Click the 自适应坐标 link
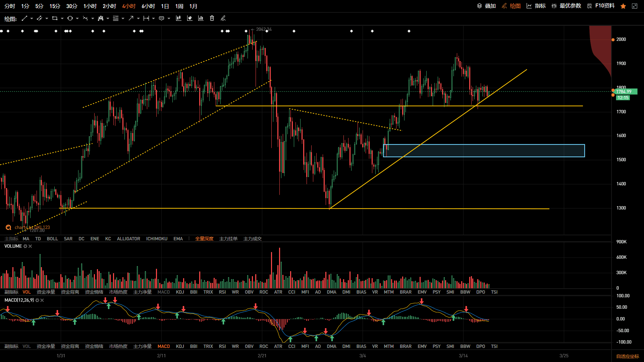 point(628,356)
